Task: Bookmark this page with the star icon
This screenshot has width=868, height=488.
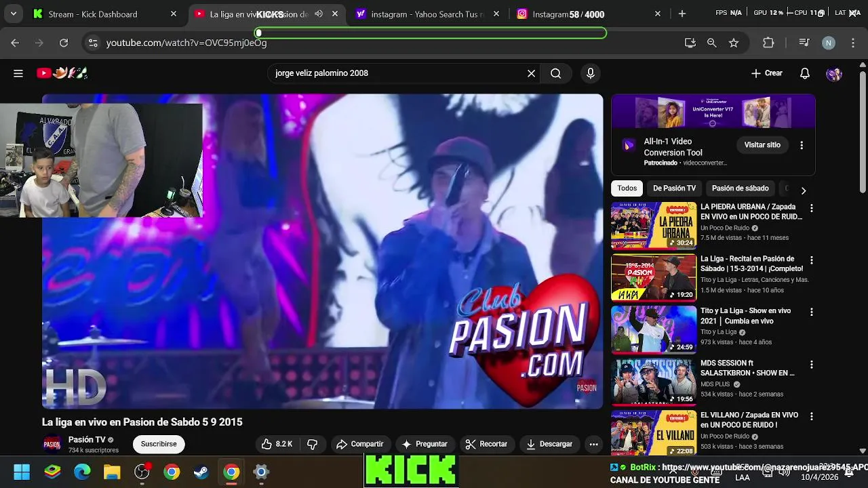Action: click(x=734, y=43)
